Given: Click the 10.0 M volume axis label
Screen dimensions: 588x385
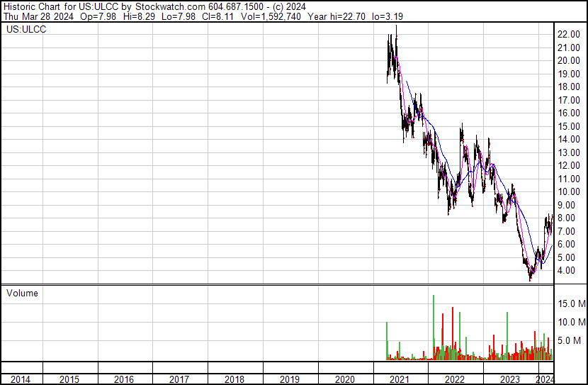Looking at the screenshot, I should click(571, 322).
